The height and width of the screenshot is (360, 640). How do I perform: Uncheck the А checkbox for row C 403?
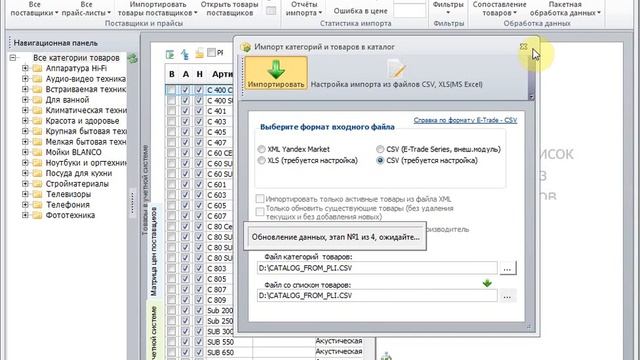[185, 122]
